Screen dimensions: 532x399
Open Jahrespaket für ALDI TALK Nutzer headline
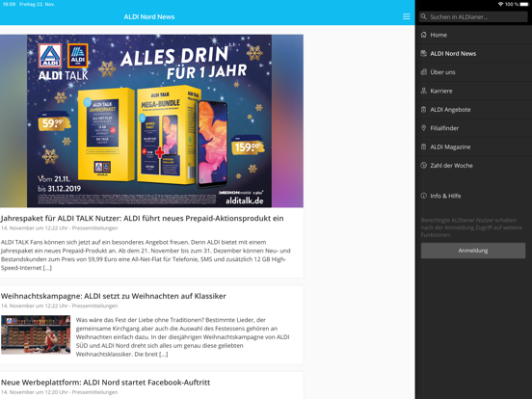pos(143,218)
